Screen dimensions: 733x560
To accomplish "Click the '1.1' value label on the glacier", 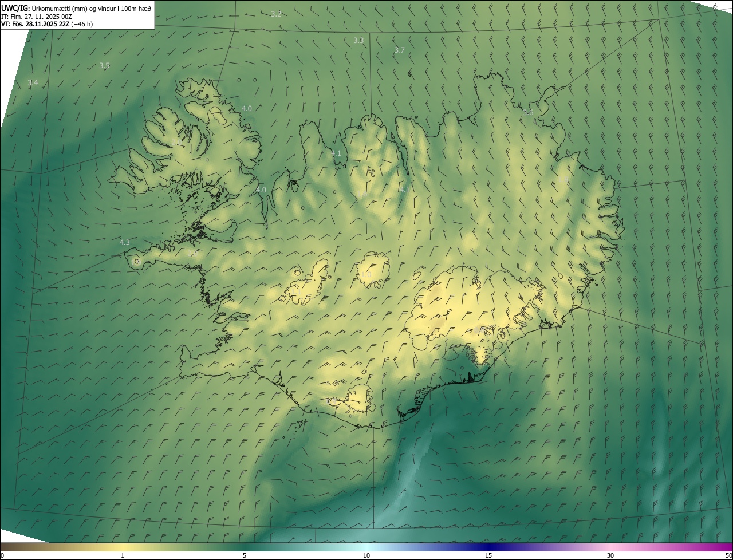I will coord(295,292).
